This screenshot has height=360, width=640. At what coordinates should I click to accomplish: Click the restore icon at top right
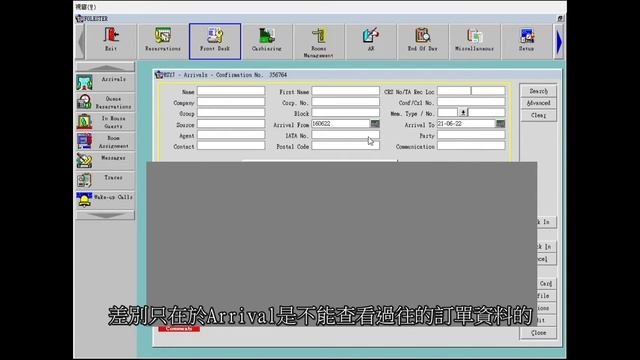click(560, 18)
